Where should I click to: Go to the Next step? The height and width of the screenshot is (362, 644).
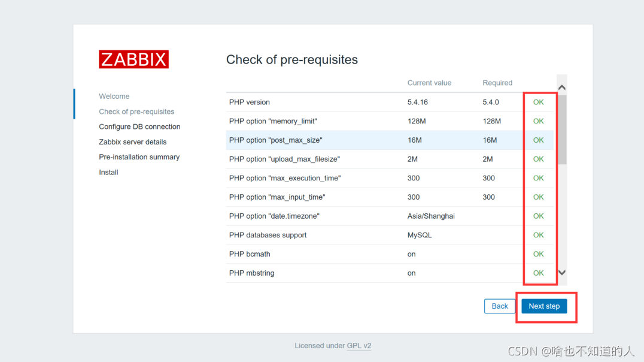pyautogui.click(x=544, y=306)
